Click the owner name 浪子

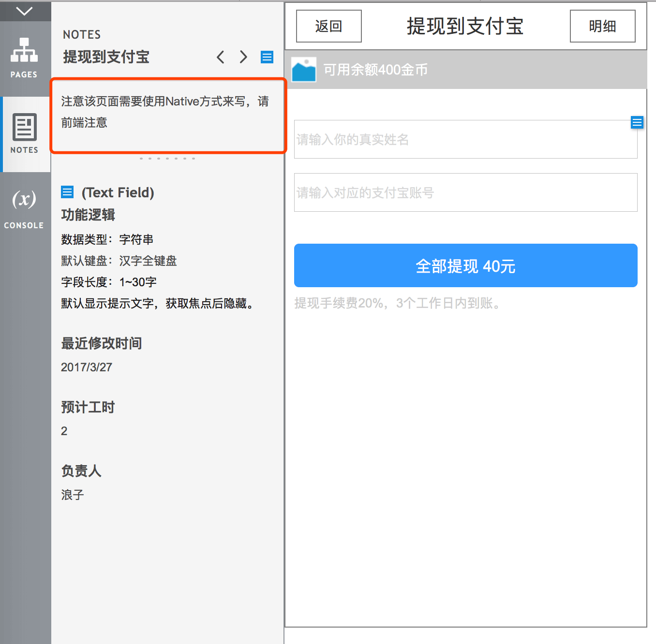click(x=73, y=495)
